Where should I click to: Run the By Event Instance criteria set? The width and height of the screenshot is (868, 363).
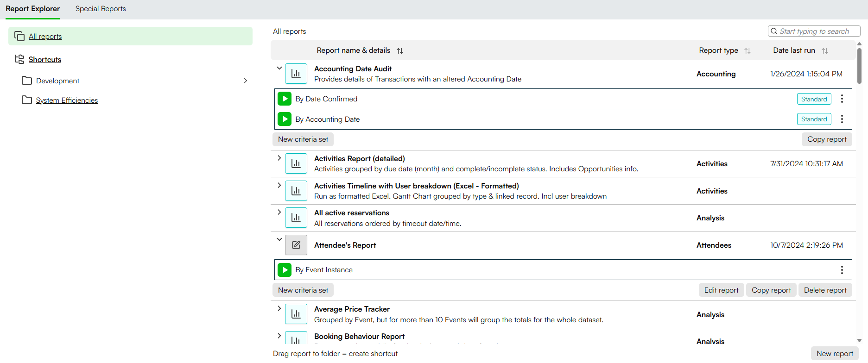coord(285,269)
